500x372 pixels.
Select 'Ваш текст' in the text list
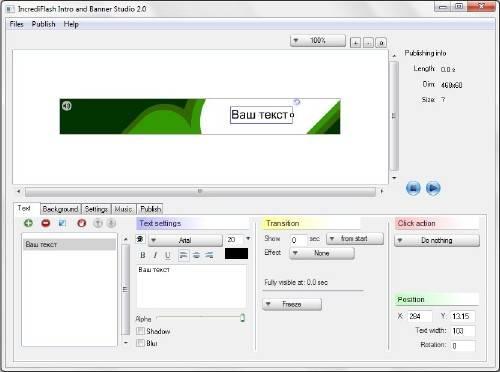pos(70,245)
